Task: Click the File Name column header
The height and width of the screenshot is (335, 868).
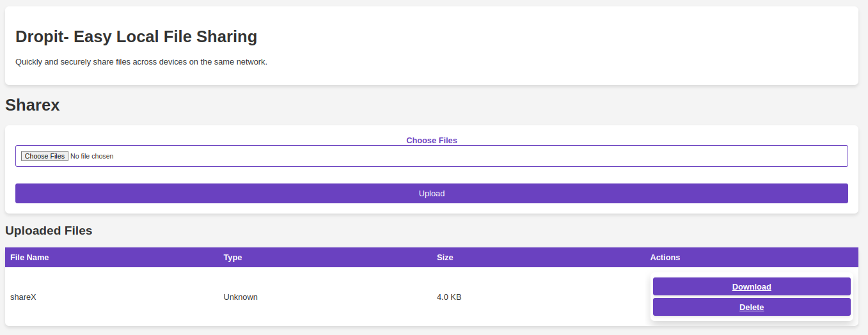Action: pyautogui.click(x=29, y=257)
